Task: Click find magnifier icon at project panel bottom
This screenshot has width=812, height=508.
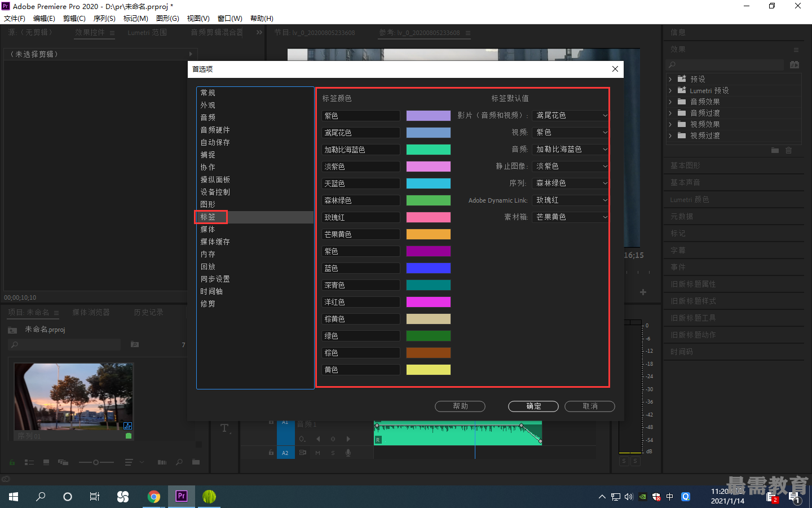Action: pyautogui.click(x=179, y=462)
